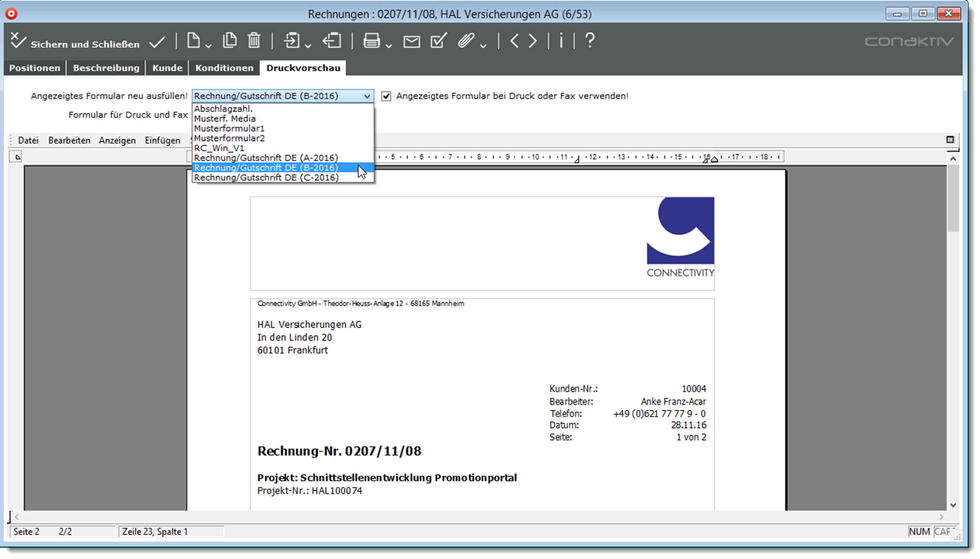Open the Bearbeiten menu
The image size is (980, 559).
(69, 141)
